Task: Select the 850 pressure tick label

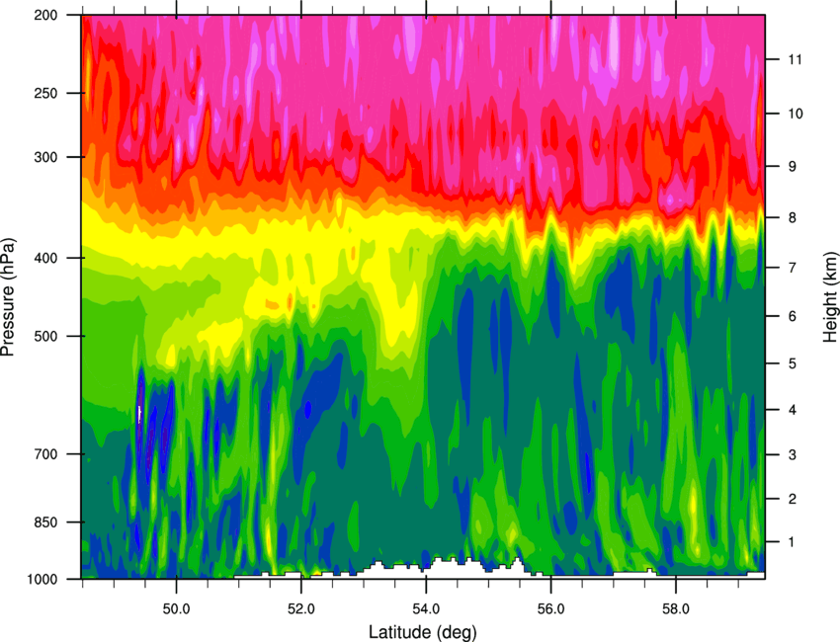Action: (45, 522)
